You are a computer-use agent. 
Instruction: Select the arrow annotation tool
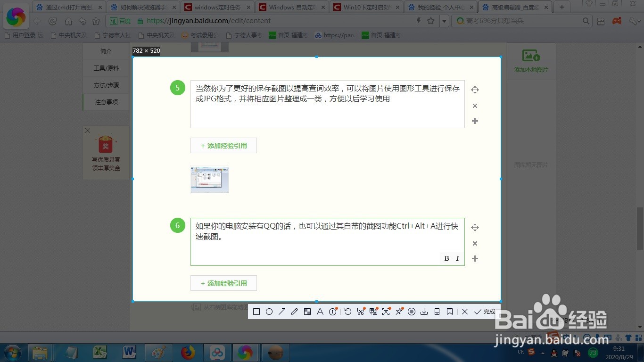(282, 312)
